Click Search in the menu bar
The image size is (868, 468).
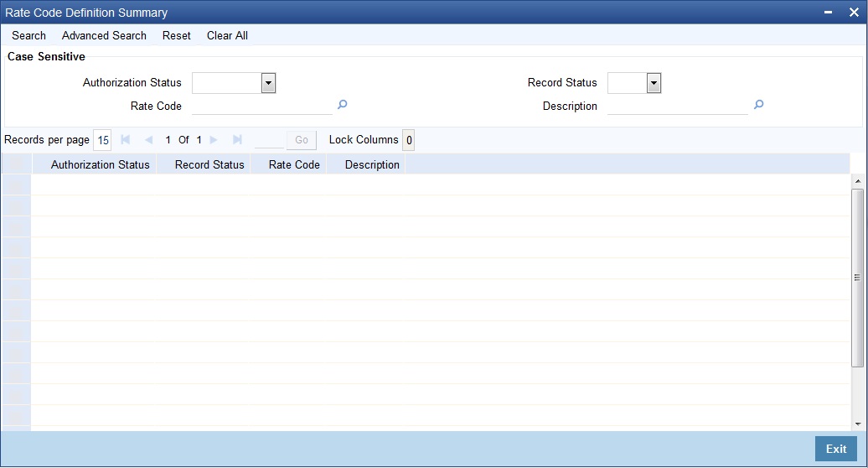(28, 35)
